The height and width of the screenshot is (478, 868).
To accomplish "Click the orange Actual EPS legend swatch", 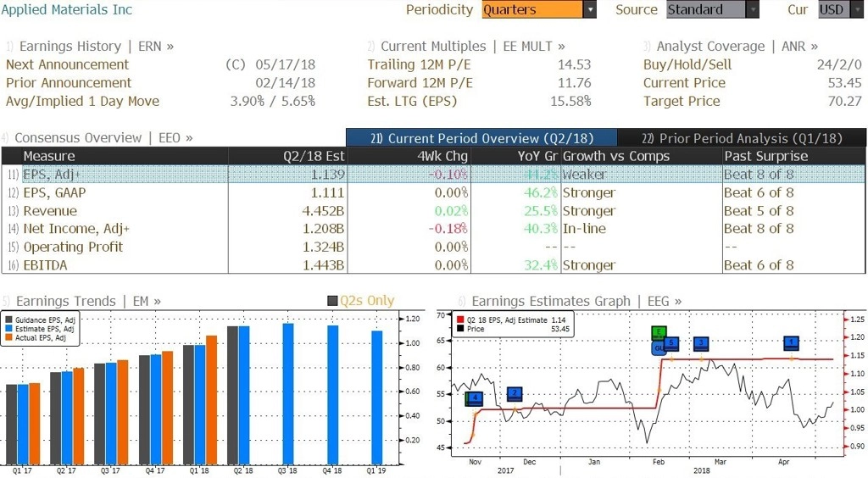I will [8, 337].
